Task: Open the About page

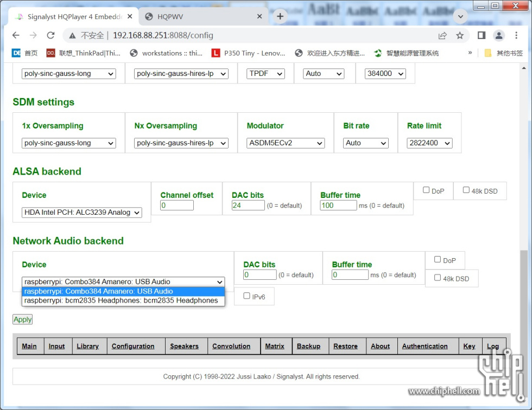Action: point(380,346)
